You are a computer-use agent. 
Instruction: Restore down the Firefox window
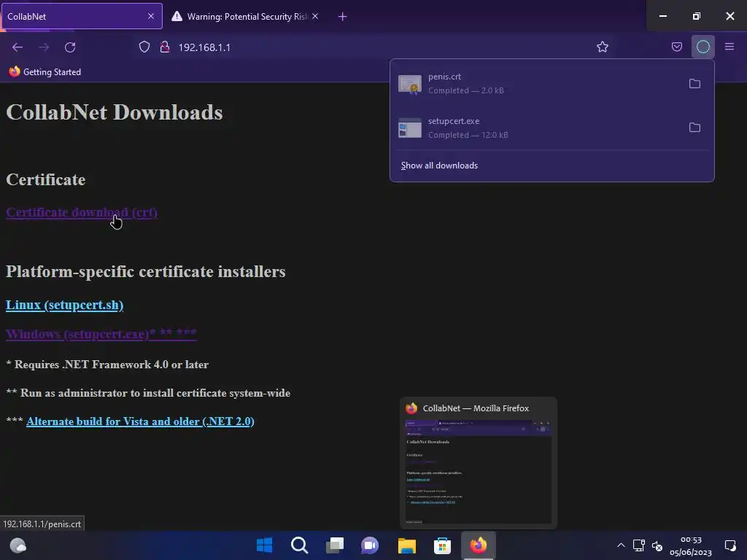[x=696, y=16]
